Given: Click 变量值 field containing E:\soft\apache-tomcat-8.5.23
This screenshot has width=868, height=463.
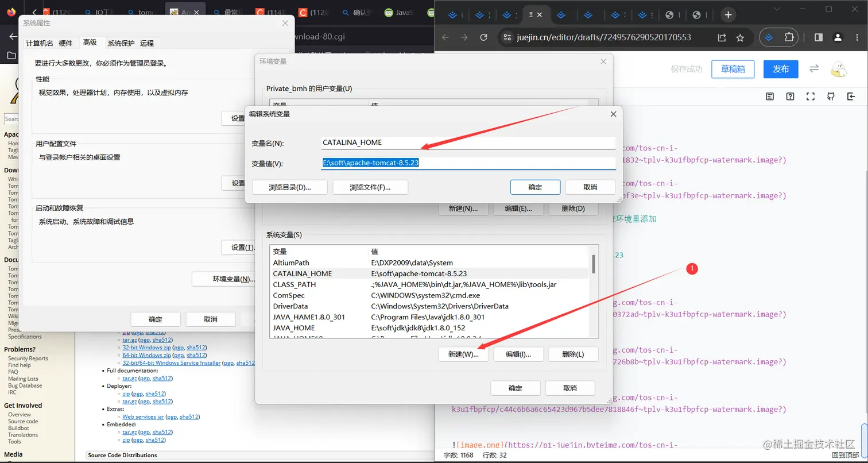Looking at the screenshot, I should (x=467, y=163).
